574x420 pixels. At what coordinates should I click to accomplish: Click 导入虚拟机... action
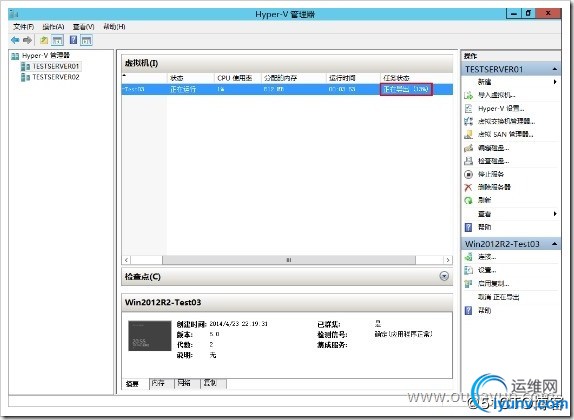click(497, 95)
